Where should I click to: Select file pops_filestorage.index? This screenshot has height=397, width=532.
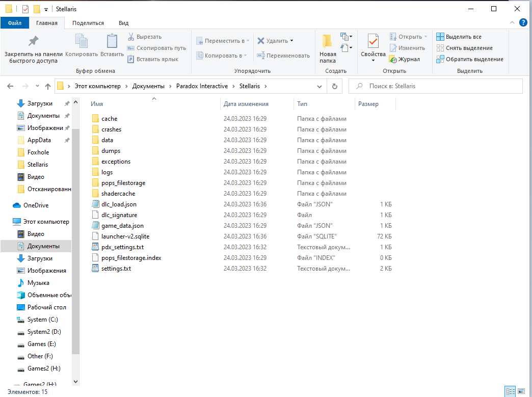coord(131,258)
